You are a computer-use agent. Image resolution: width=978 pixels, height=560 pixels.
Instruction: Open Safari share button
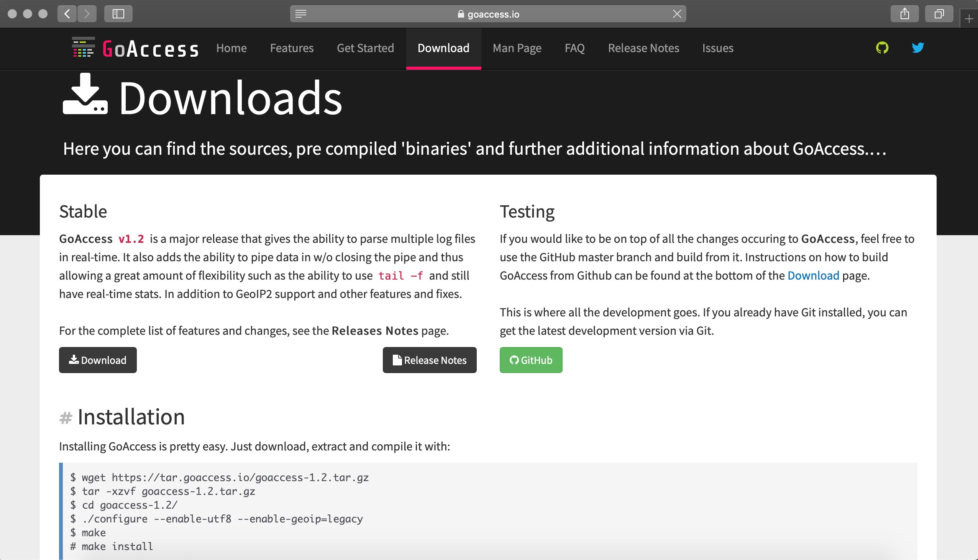pos(904,14)
